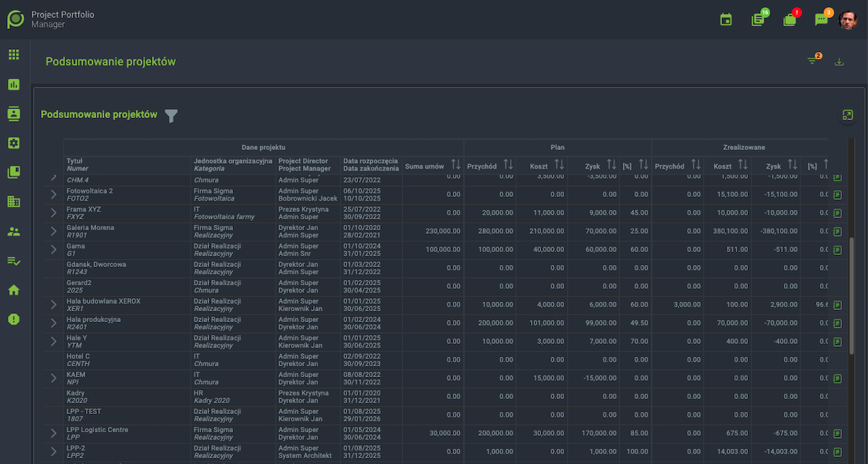Open the people team sidebar item
The image size is (868, 464).
pos(14,232)
